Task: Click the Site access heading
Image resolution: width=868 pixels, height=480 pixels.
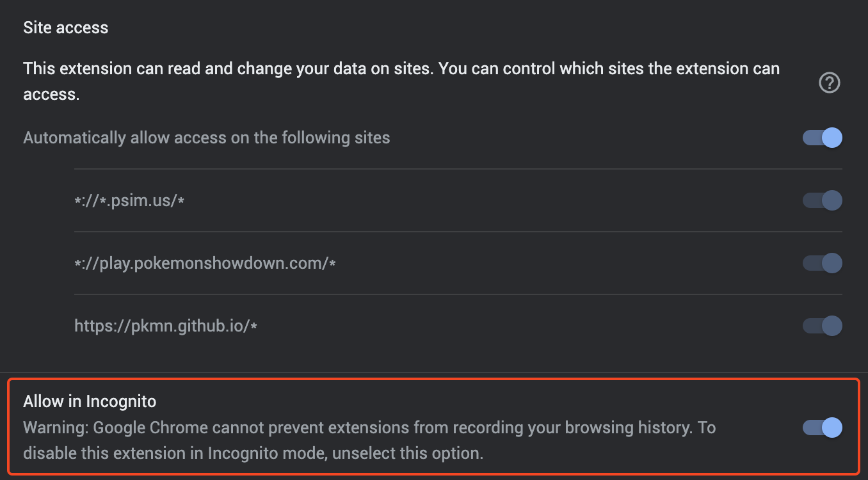Action: (x=66, y=28)
